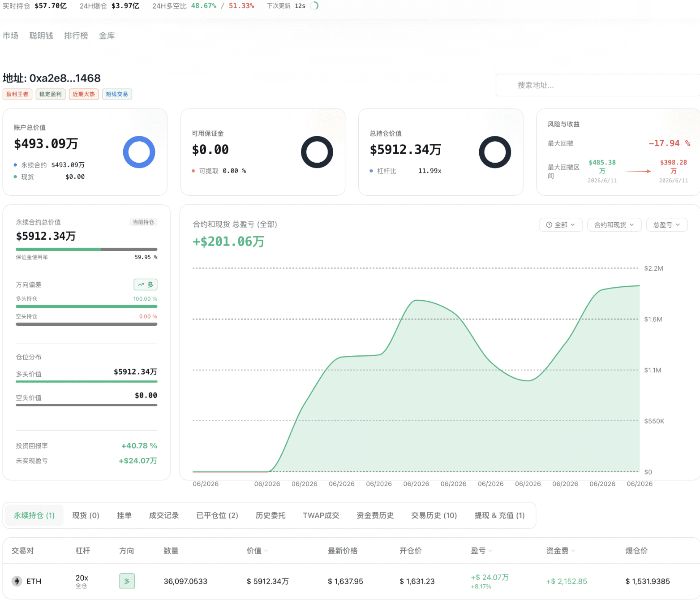The width and height of the screenshot is (700, 600).
Task: Go to the 市场 nav tab
Action: [x=10, y=35]
